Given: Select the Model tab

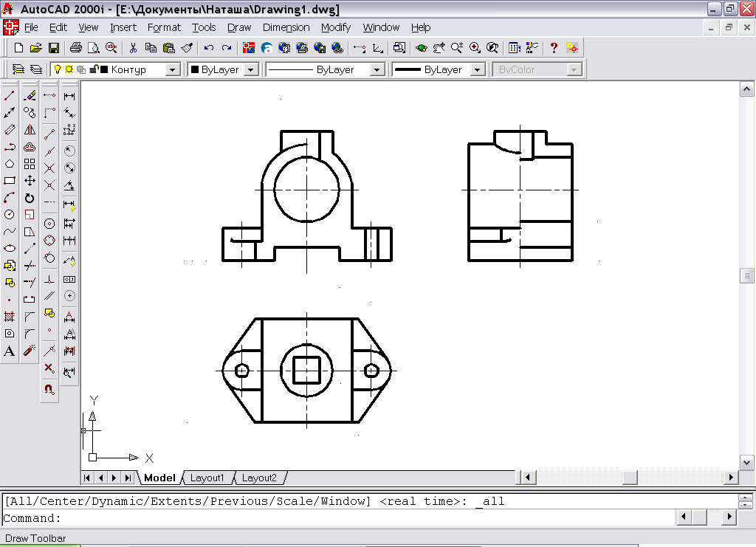Looking at the screenshot, I should click(x=159, y=478).
